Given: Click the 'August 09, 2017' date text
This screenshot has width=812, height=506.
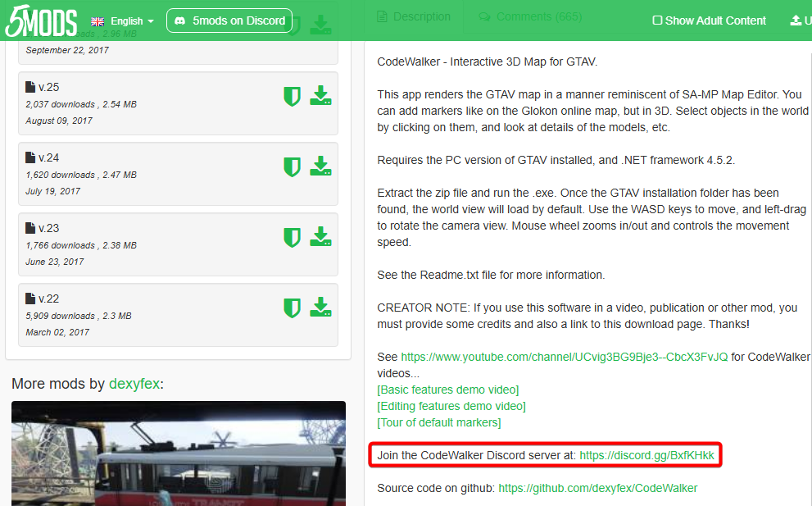Looking at the screenshot, I should click(x=59, y=121).
